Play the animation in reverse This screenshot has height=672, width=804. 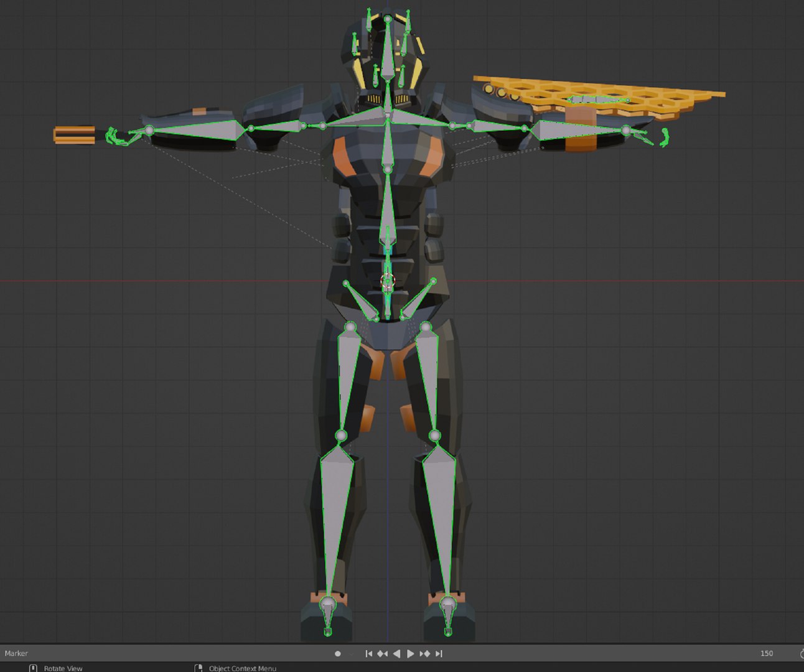click(396, 653)
